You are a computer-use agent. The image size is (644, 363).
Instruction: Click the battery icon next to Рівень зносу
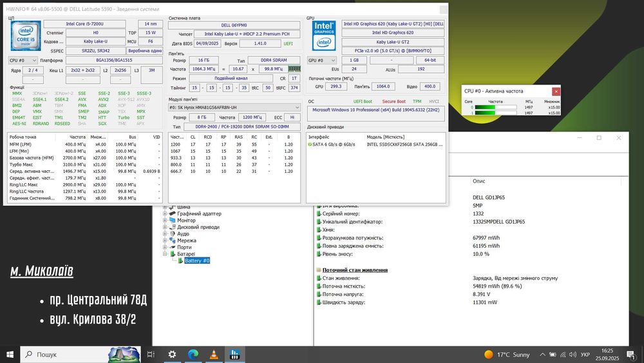319,254
